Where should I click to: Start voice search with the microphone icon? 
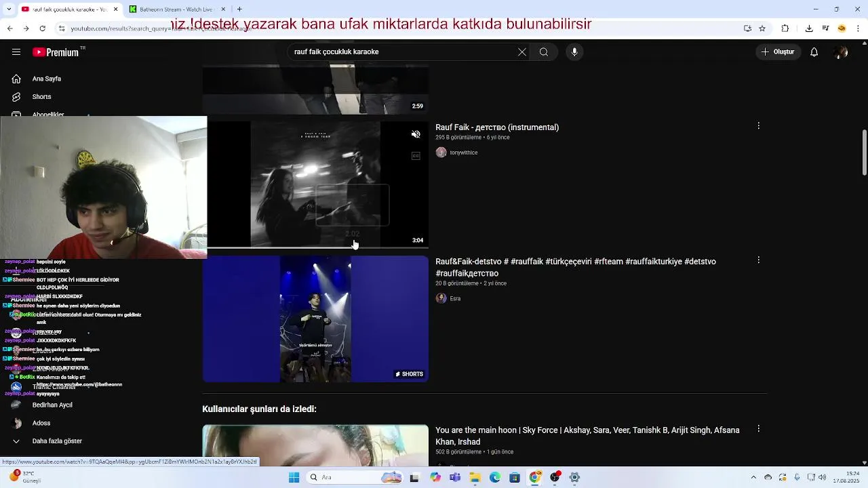pos(574,52)
